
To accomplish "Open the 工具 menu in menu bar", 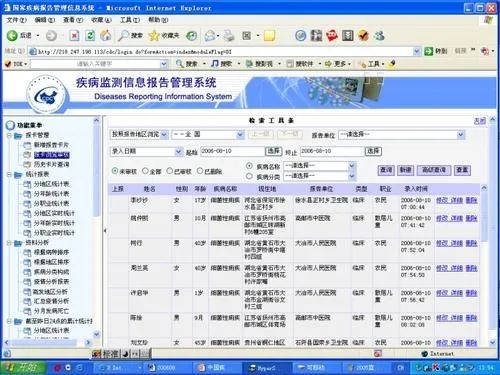I will [129, 20].
